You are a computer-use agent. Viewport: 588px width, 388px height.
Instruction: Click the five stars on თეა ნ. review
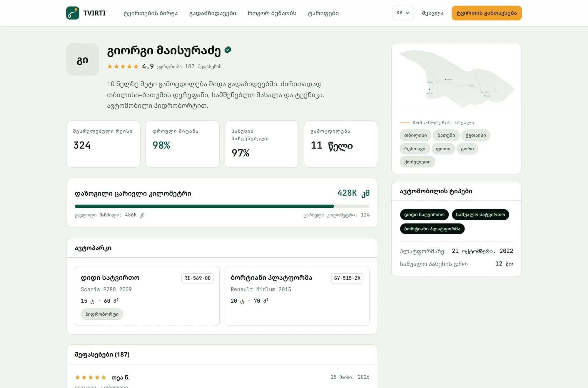[x=91, y=377]
